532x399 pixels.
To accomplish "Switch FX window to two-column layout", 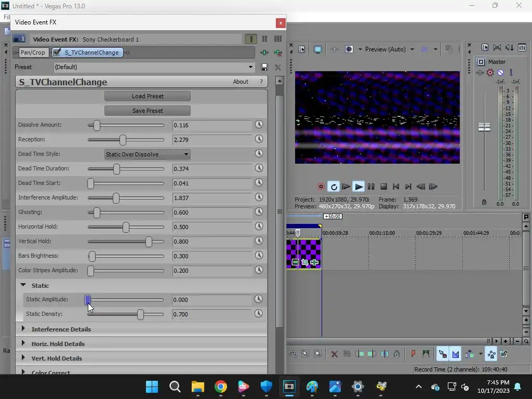I will pyautogui.click(x=264, y=39).
